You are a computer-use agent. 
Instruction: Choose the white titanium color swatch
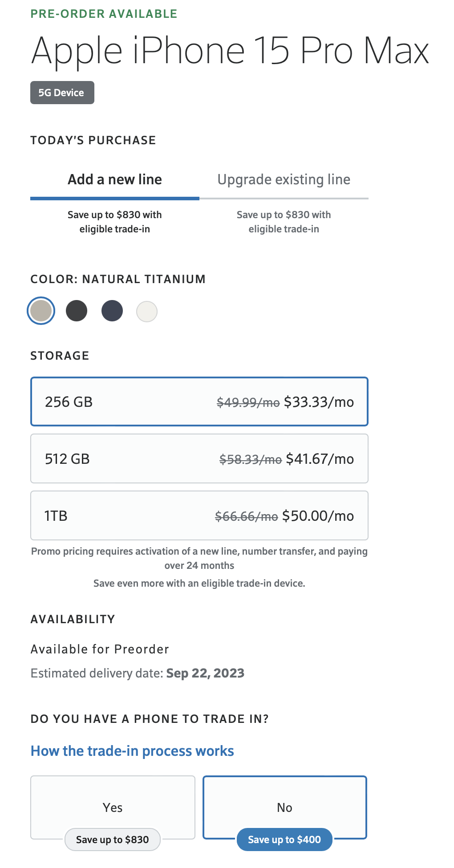click(147, 311)
